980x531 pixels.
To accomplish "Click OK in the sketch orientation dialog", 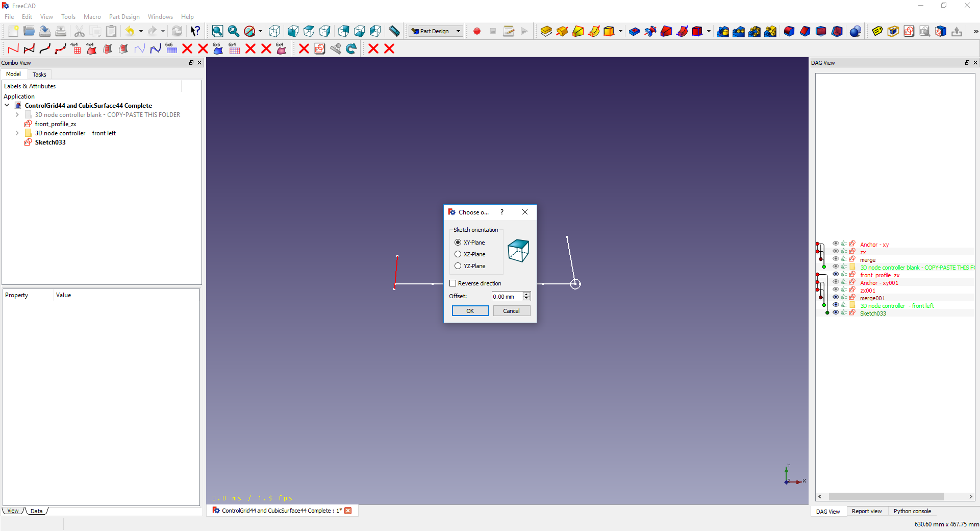I will click(470, 311).
